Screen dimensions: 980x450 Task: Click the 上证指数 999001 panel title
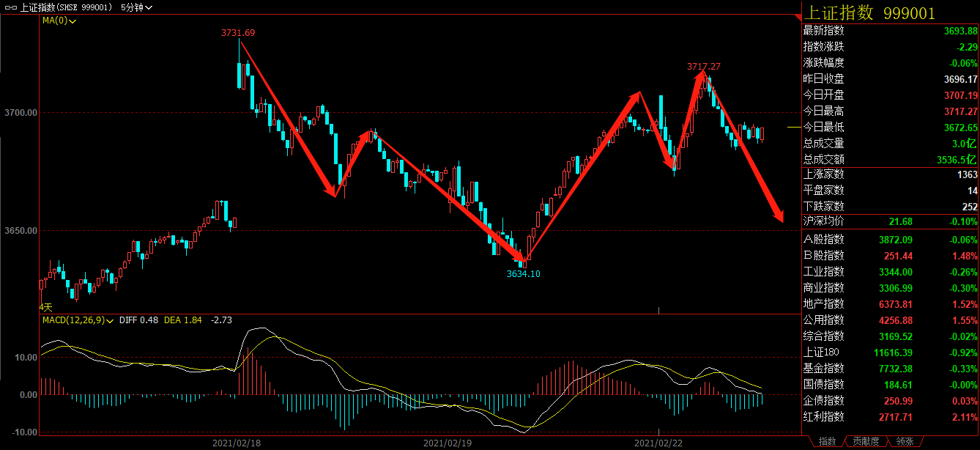click(869, 13)
